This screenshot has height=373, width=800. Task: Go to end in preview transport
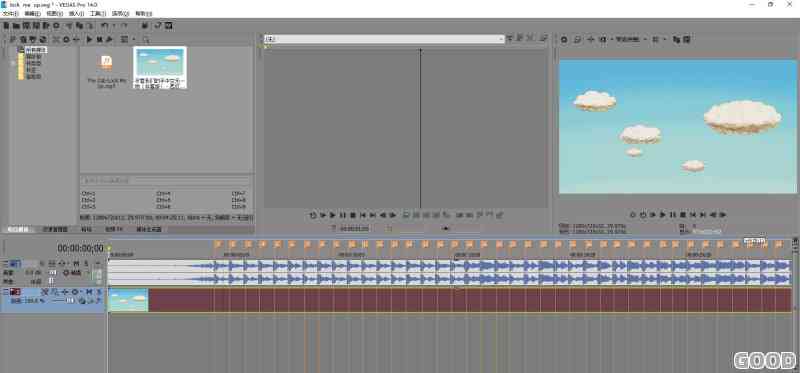pos(702,215)
